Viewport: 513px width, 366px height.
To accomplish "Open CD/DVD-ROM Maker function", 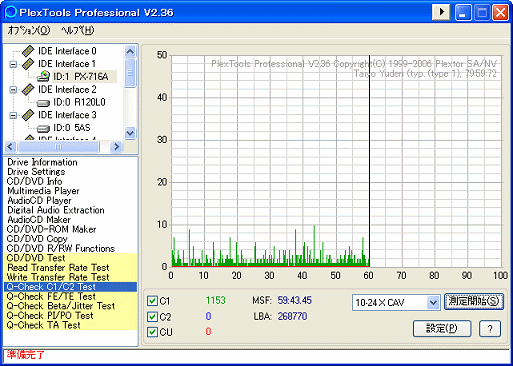I will 51,229.
